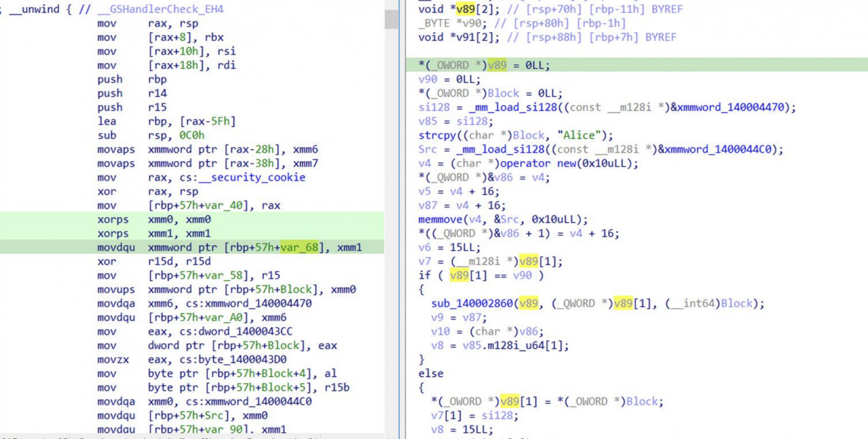Click the disassembly view scrollbar thumb
The width and height of the screenshot is (868, 439).
(x=391, y=18)
